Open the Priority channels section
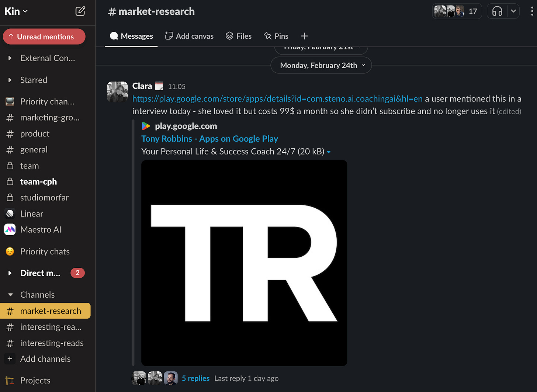Image resolution: width=537 pixels, height=392 pixels. 47,101
